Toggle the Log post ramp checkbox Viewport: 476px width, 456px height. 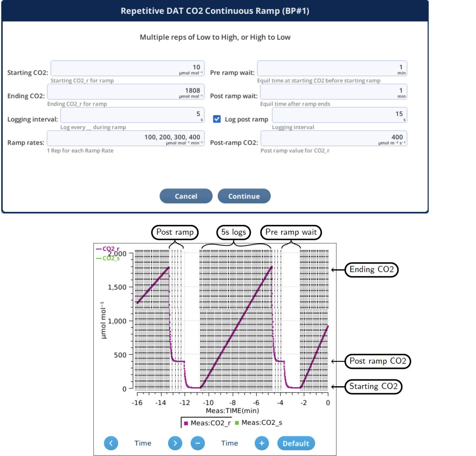[x=217, y=119]
